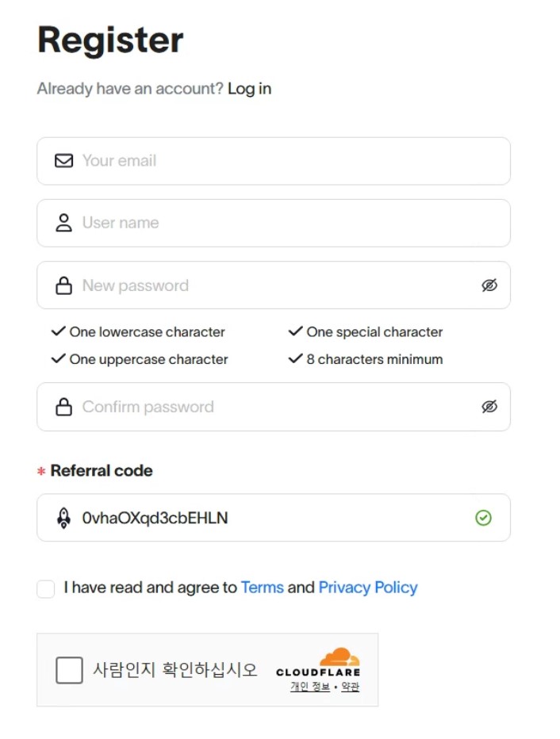Open Cloudflare 약관 link
Image resolution: width=560 pixels, height=739 pixels.
(350, 687)
